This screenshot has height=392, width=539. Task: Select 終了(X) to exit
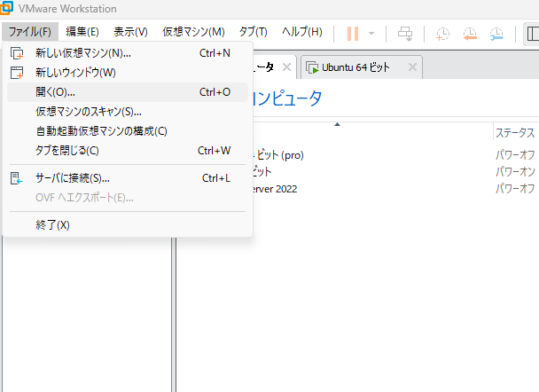pos(127,225)
